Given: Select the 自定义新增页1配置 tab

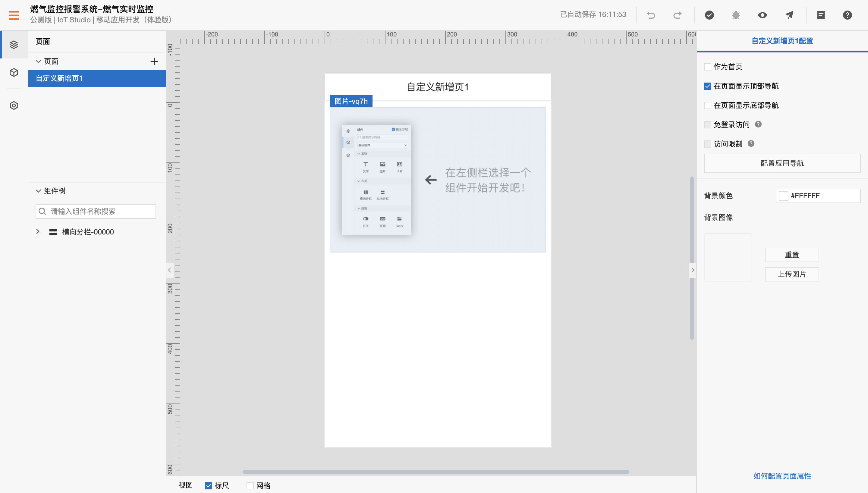Looking at the screenshot, I should click(782, 41).
